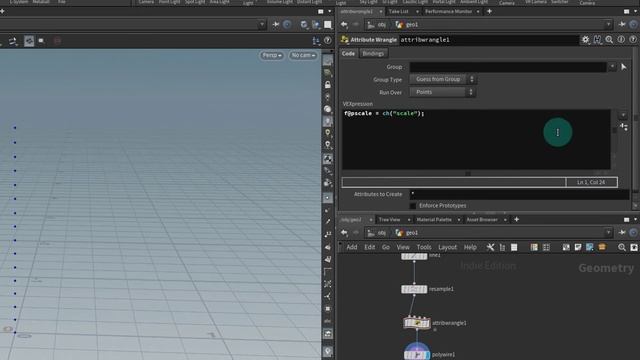Click the viewport help question mark icon
Screen dimensions: 640x360
pyautogui.click(x=327, y=40)
